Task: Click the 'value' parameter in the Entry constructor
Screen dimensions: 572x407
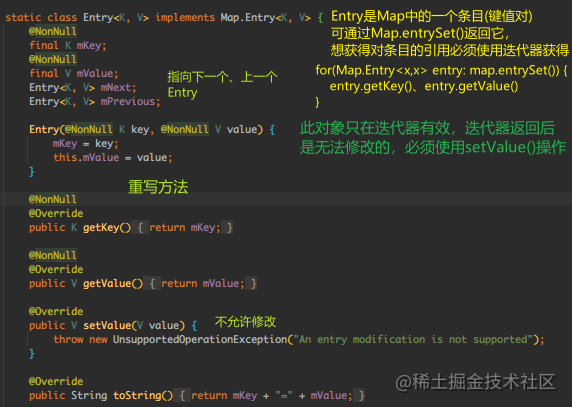Action: click(241, 129)
